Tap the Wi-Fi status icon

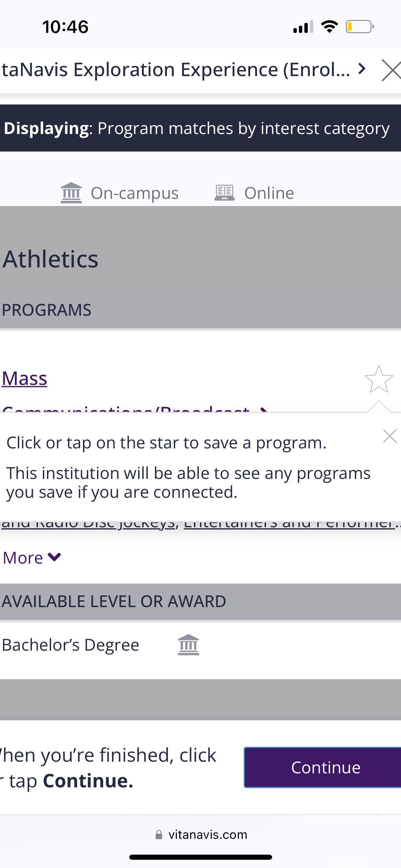tap(329, 27)
